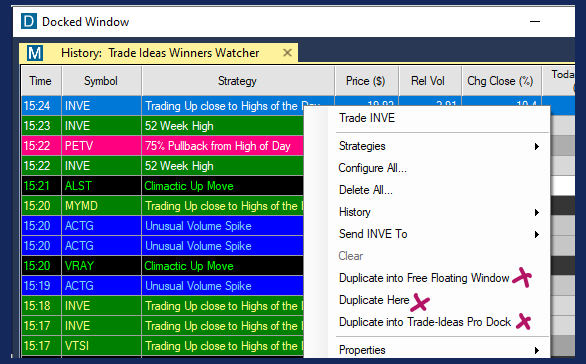The image size is (586, 364).
Task: Select Duplicate into Trade-Ideas Pro Dock
Action: pos(425,322)
